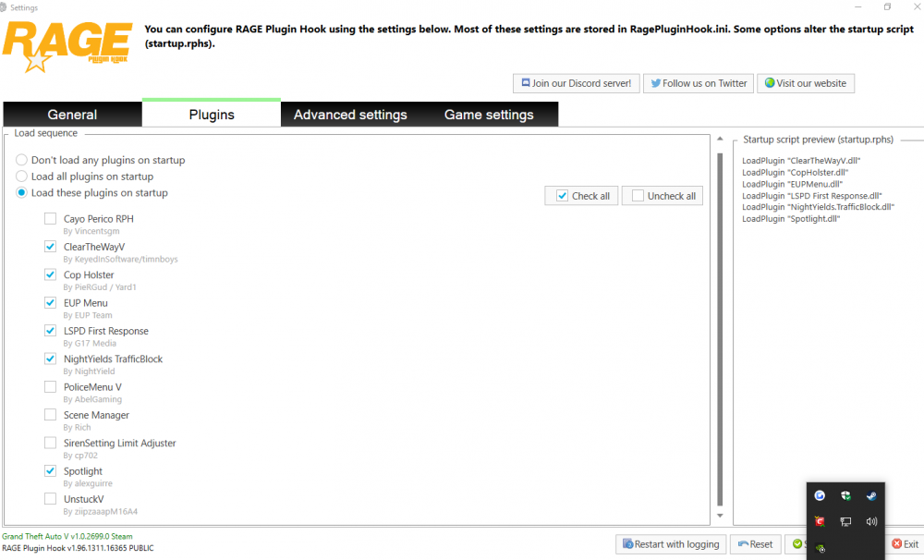Click LoadPlugin "EUPMenu.dll" script line
Viewport: 924px width, 560px height.
pyautogui.click(x=793, y=184)
